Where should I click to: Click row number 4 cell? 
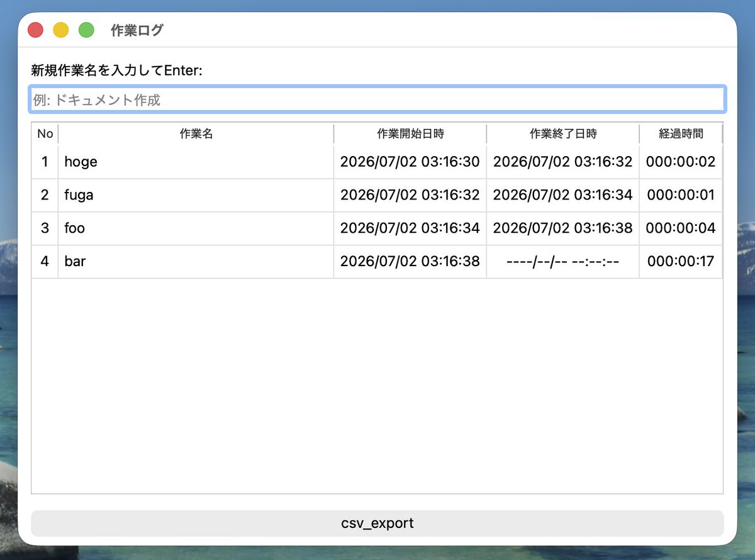(x=45, y=262)
